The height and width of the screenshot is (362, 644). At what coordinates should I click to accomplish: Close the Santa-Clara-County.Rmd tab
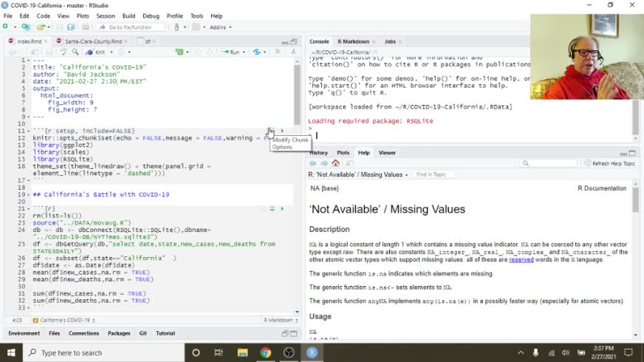tap(126, 41)
